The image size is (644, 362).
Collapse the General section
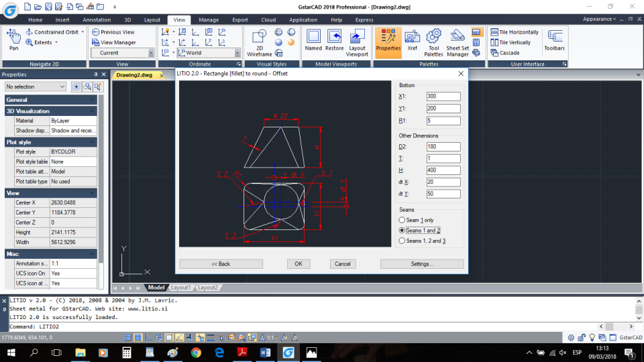(50, 100)
